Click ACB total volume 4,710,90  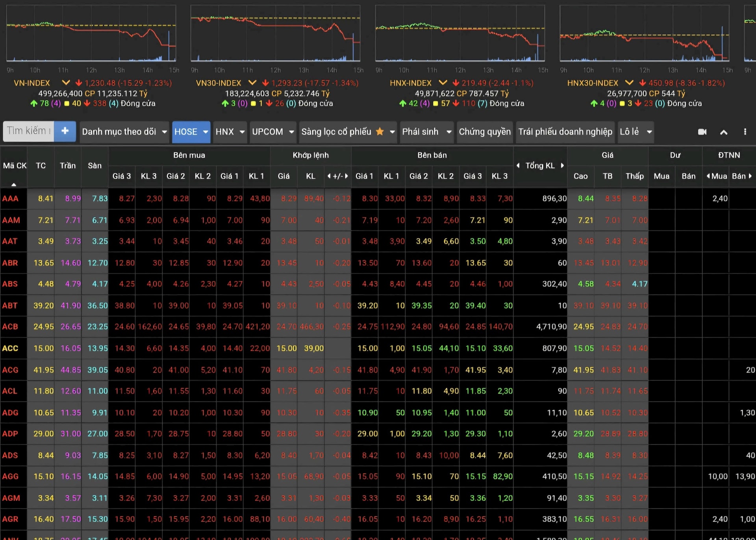point(551,327)
